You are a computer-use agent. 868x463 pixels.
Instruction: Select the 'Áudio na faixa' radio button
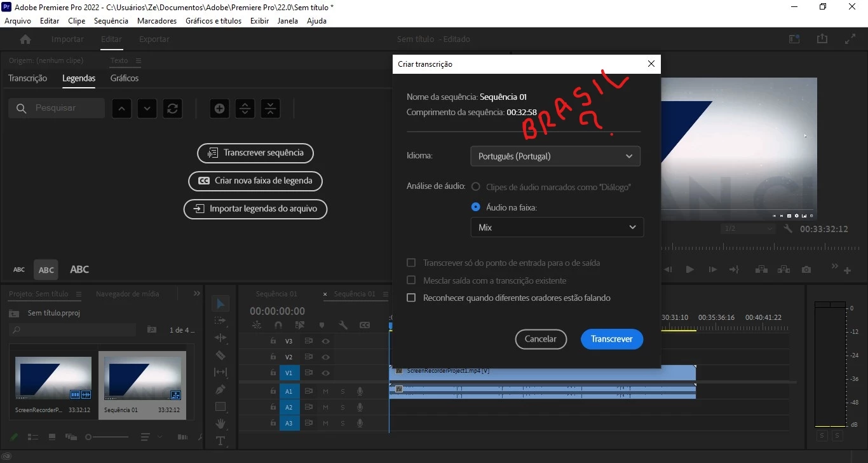[x=475, y=207]
